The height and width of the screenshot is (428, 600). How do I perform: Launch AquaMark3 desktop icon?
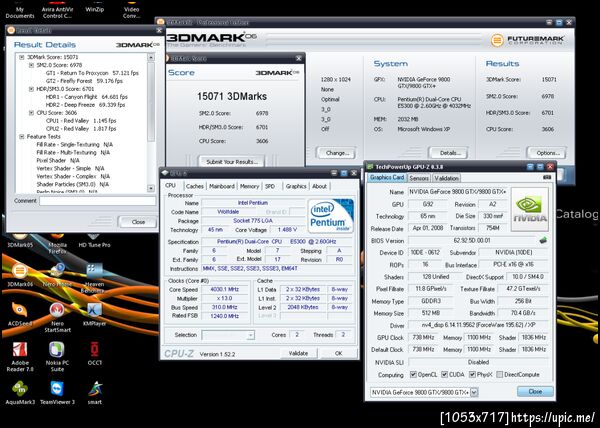tap(20, 392)
